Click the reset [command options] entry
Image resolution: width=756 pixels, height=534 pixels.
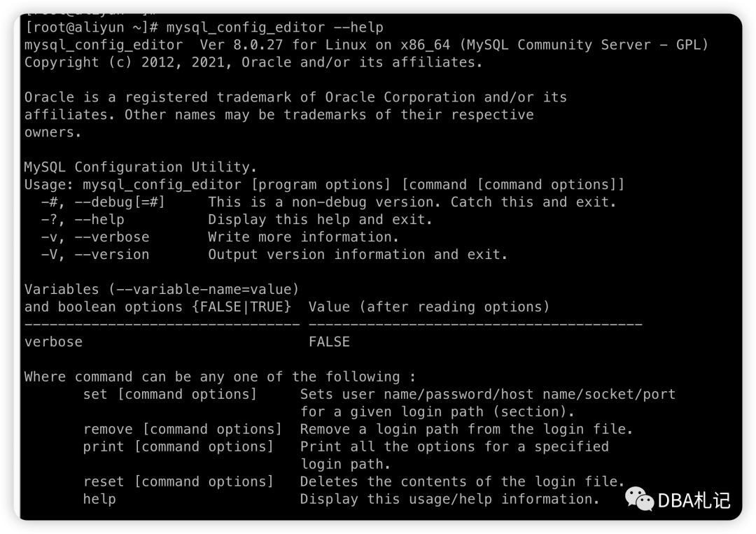178,482
